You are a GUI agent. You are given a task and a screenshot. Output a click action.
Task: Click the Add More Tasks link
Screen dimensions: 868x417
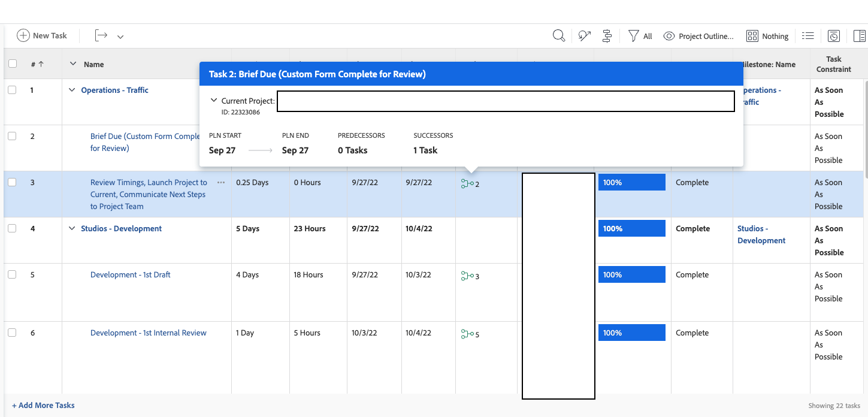click(x=43, y=405)
